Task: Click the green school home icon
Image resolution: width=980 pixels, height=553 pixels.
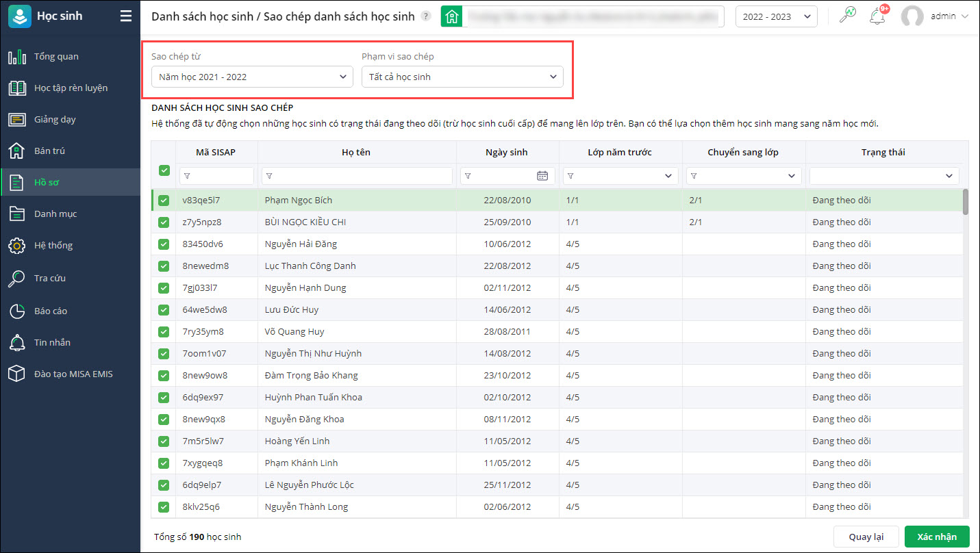Action: (x=451, y=16)
